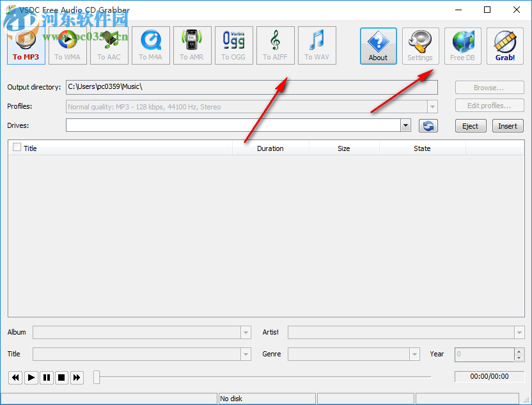The height and width of the screenshot is (405, 532).
Task: Open the program Settings
Action: pos(420,45)
